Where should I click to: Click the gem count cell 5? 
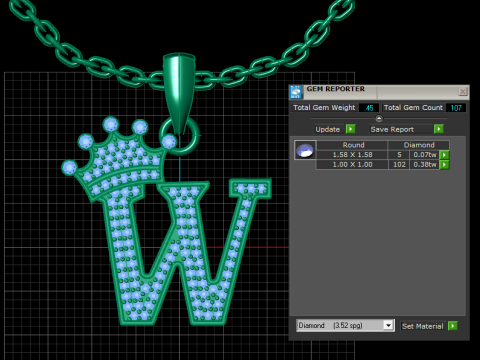pos(399,155)
